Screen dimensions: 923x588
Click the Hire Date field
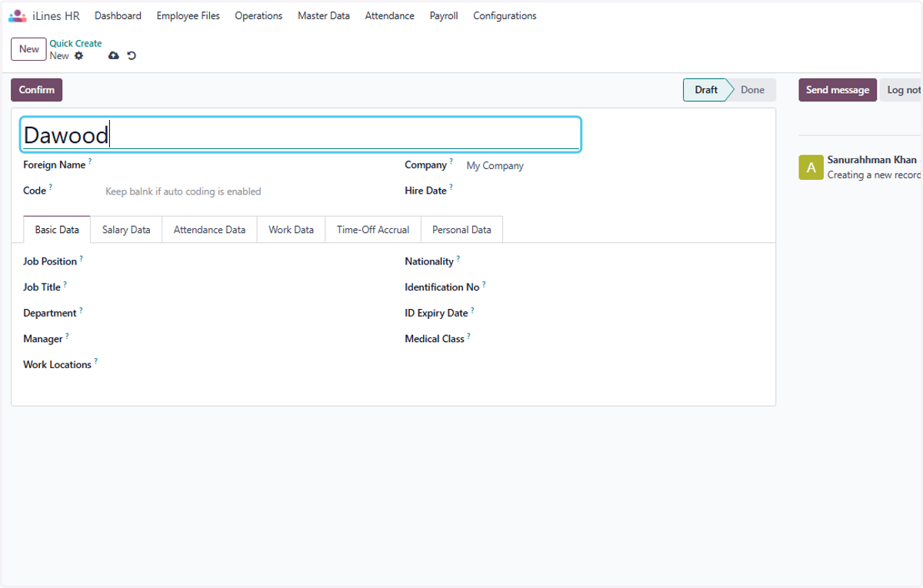(615, 191)
